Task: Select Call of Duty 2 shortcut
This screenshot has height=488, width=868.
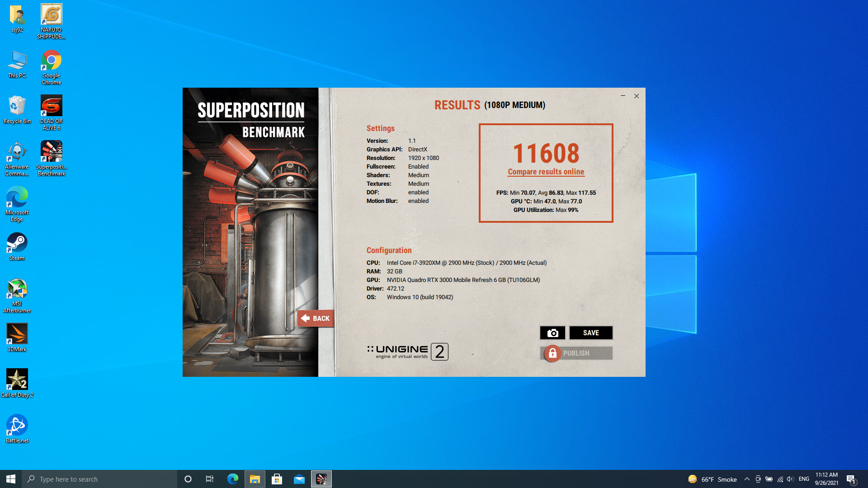Action: [17, 383]
